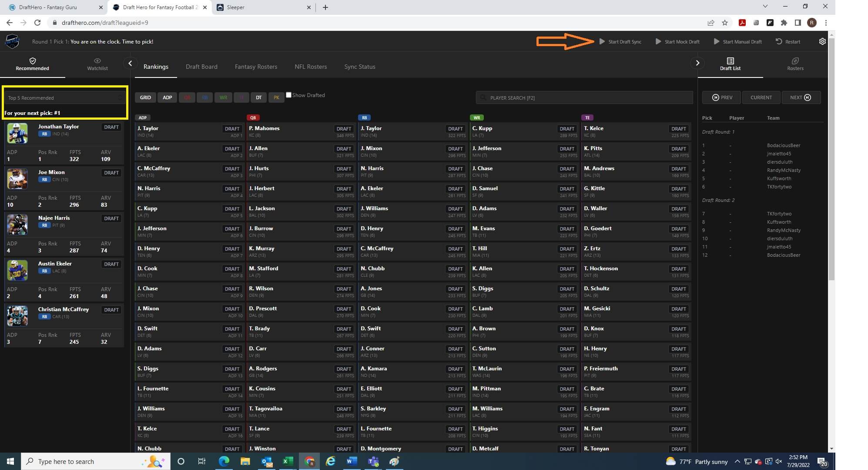Click the browser back arrow
The height and width of the screenshot is (470, 868).
(10, 23)
